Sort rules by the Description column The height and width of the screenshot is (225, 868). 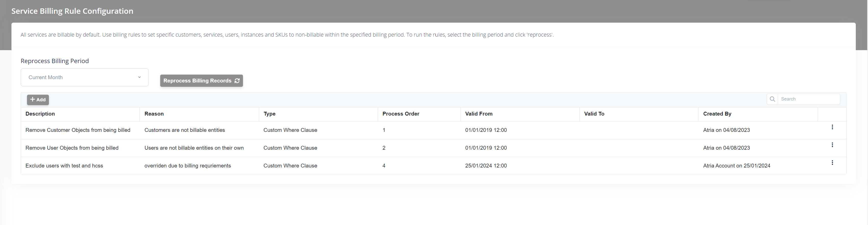pos(40,114)
